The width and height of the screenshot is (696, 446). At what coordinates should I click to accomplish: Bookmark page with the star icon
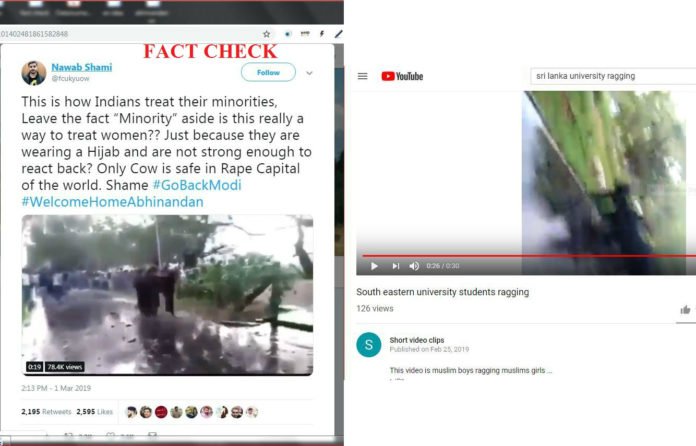[x=266, y=34]
